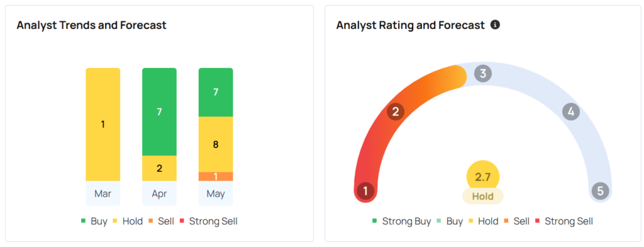
Task: Click the April green Buy segment showing 7
Action: [x=159, y=112]
